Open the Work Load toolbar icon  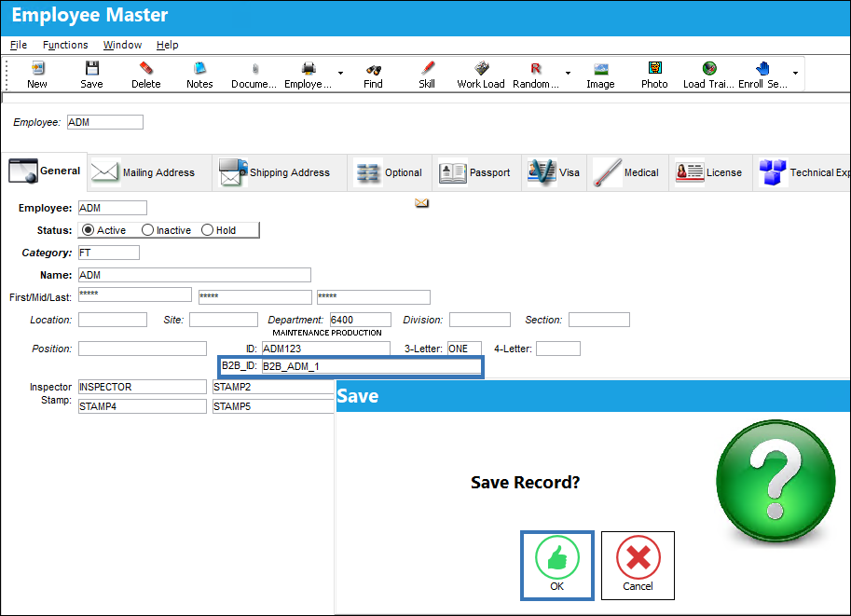(481, 68)
